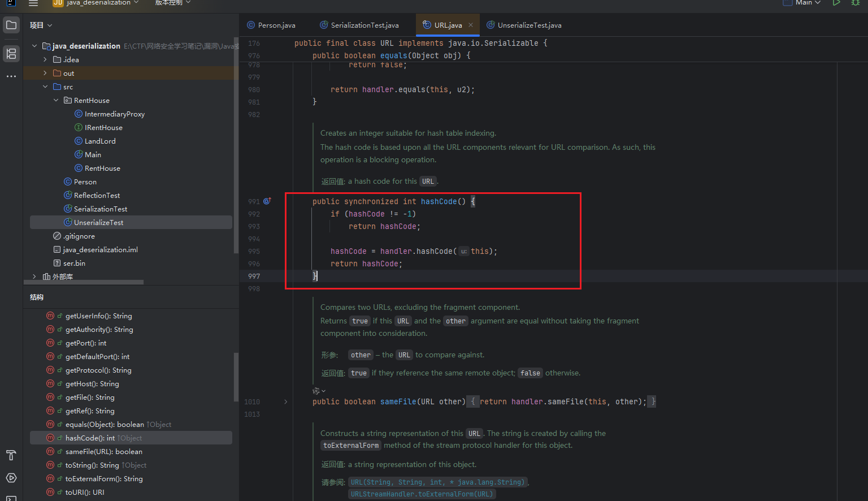This screenshot has width=868, height=501.
Task: Click the Run button in the toolbar
Action: (x=836, y=3)
